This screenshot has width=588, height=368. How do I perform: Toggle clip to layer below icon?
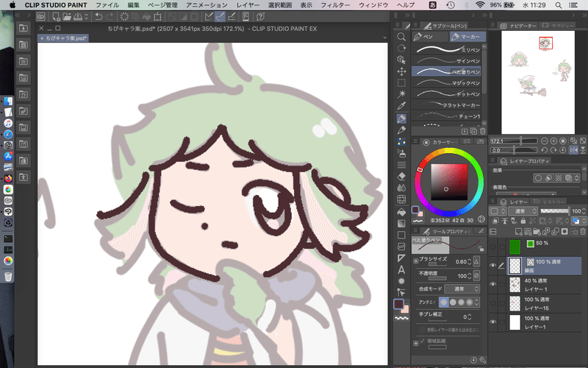(x=495, y=222)
